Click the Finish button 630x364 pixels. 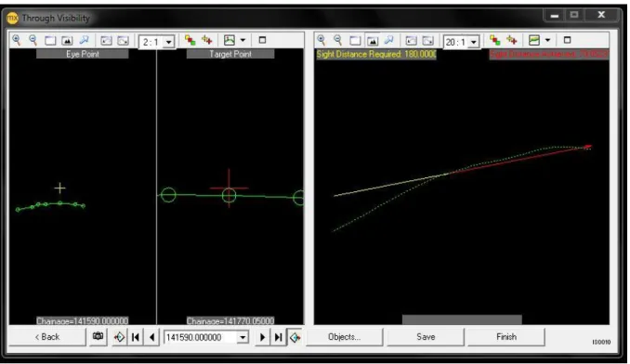click(x=506, y=337)
